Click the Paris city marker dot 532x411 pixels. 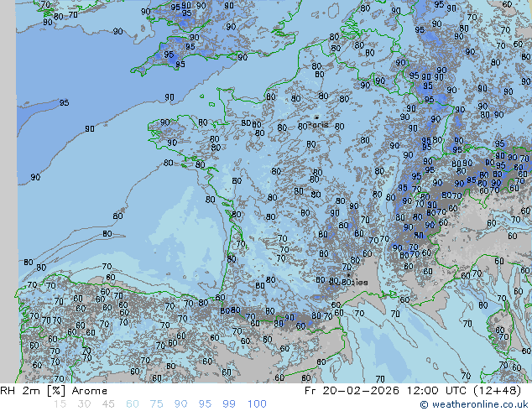pyautogui.click(x=316, y=118)
